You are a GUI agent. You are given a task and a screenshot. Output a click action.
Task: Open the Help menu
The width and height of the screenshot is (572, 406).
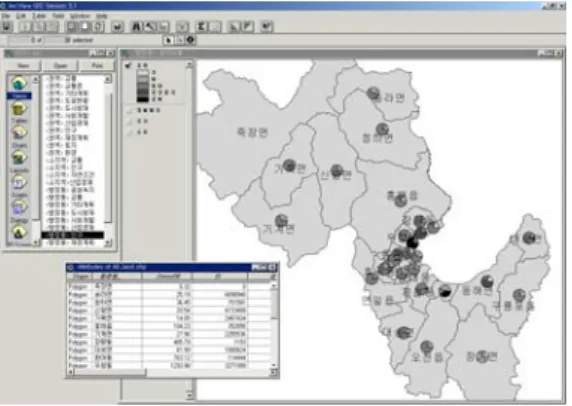[101, 16]
